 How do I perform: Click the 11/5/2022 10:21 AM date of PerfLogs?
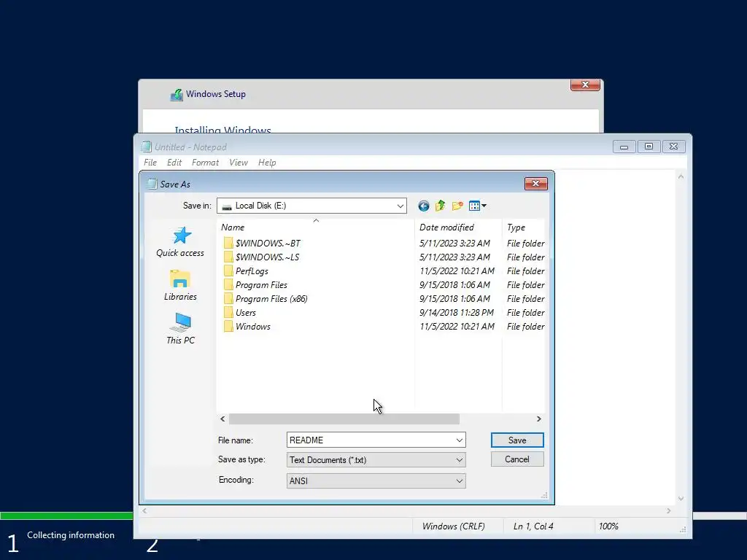tap(457, 271)
